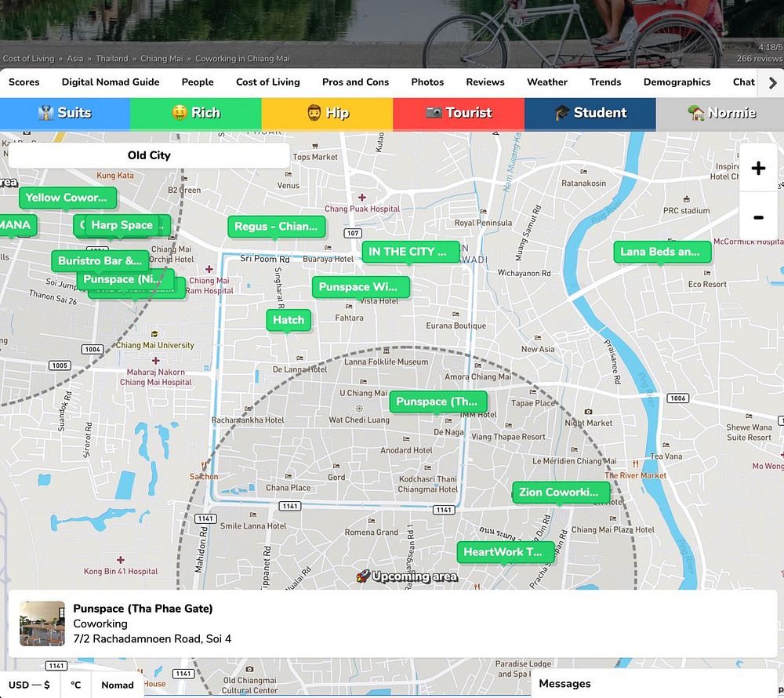
Task: Open the Punspace Tha Phae Gate thumbnail
Action: [x=42, y=623]
